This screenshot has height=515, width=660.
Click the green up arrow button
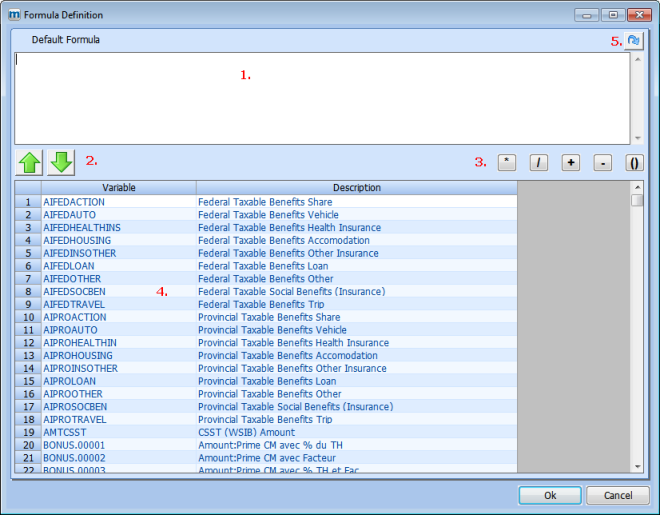coord(29,162)
